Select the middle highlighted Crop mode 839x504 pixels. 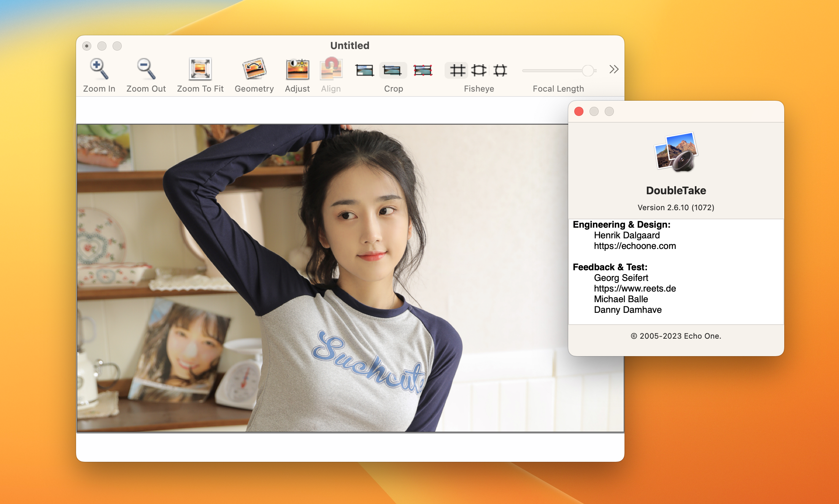[392, 70]
